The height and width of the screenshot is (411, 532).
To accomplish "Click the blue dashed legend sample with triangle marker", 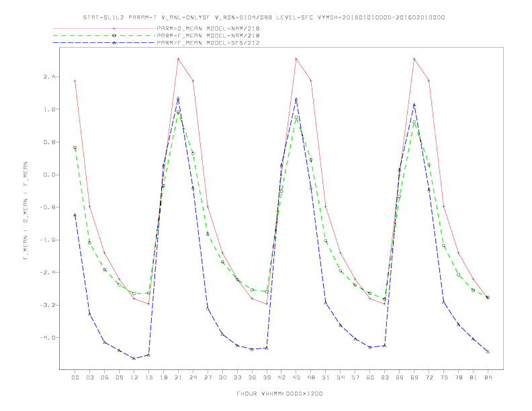I will point(104,43).
